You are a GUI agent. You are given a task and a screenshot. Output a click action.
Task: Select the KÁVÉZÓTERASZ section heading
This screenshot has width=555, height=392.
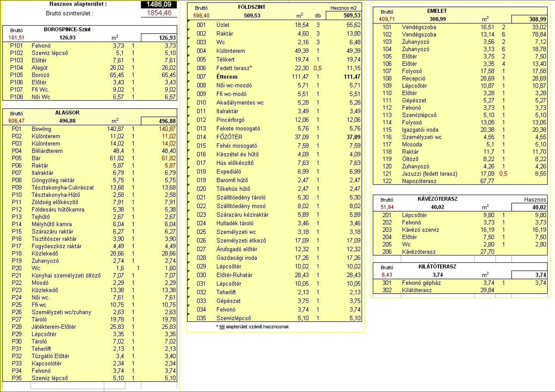(438, 199)
